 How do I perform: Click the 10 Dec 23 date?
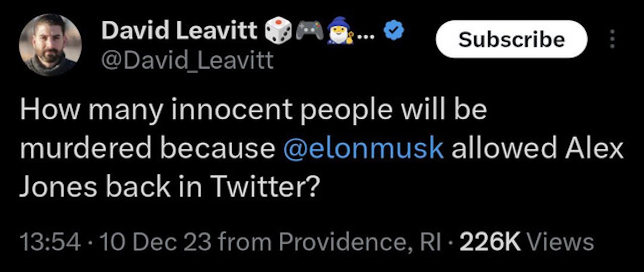tap(155, 242)
